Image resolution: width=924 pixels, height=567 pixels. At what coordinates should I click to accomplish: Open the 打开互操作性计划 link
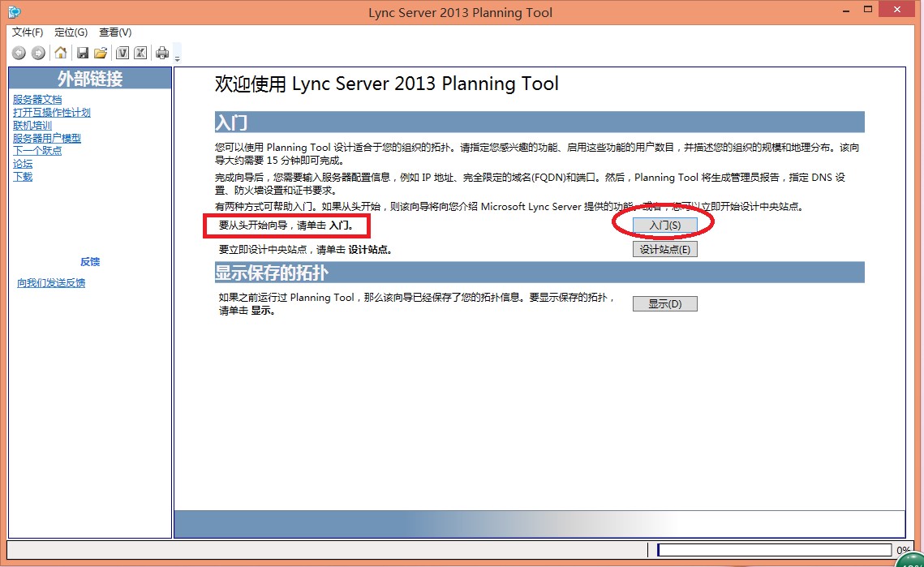coord(52,113)
